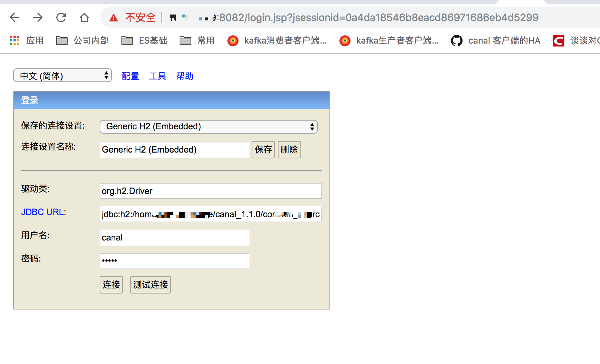Open the 中文 (简体) language selector

pyautogui.click(x=62, y=75)
